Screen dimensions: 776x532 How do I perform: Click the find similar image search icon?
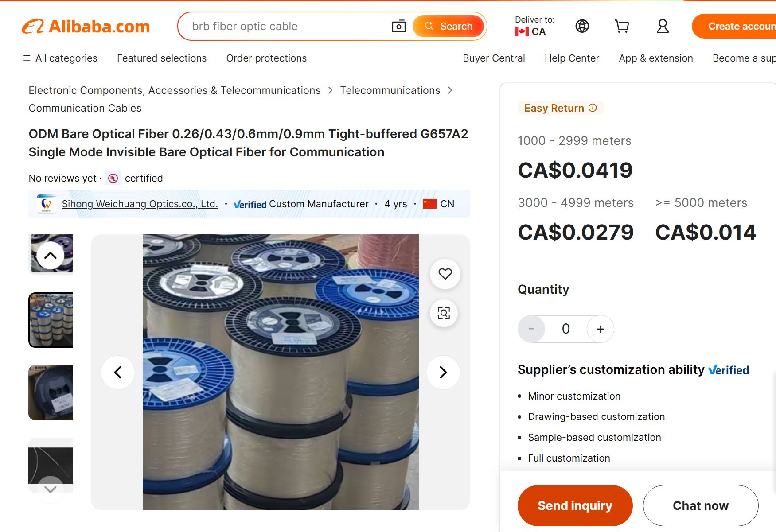[x=444, y=313]
